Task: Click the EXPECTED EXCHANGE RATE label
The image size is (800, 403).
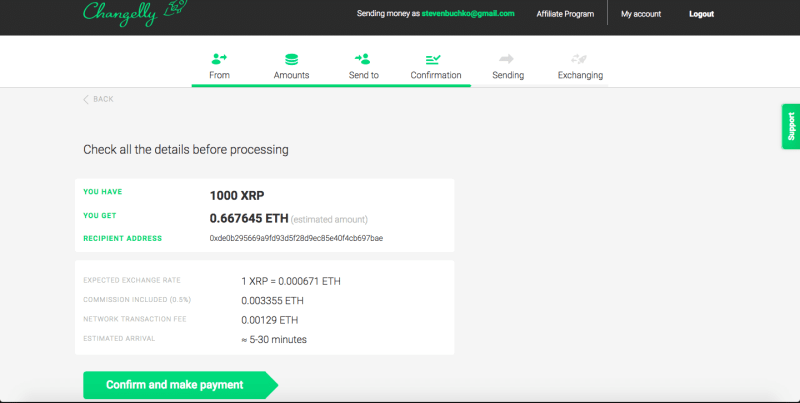Action: tap(132, 280)
